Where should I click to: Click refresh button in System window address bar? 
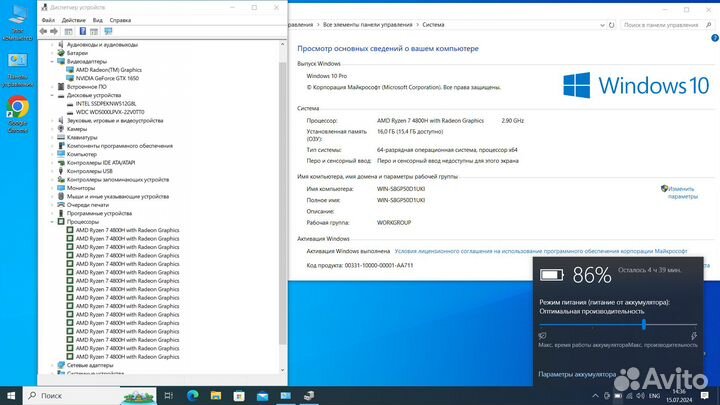pos(612,25)
